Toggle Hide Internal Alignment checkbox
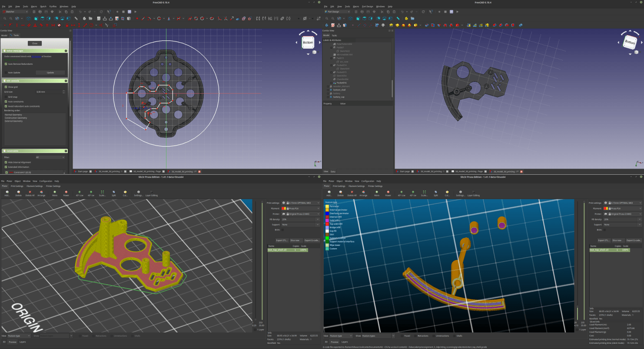This screenshot has height=349, width=644. 6,162
